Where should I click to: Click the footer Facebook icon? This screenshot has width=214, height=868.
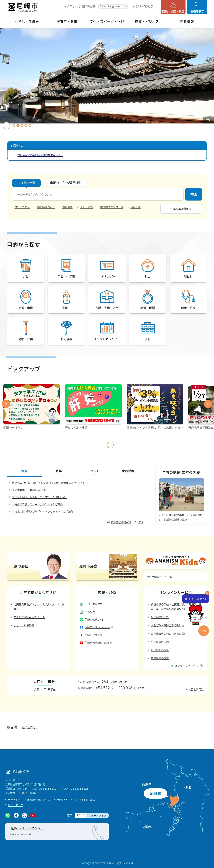pyautogui.click(x=16, y=815)
